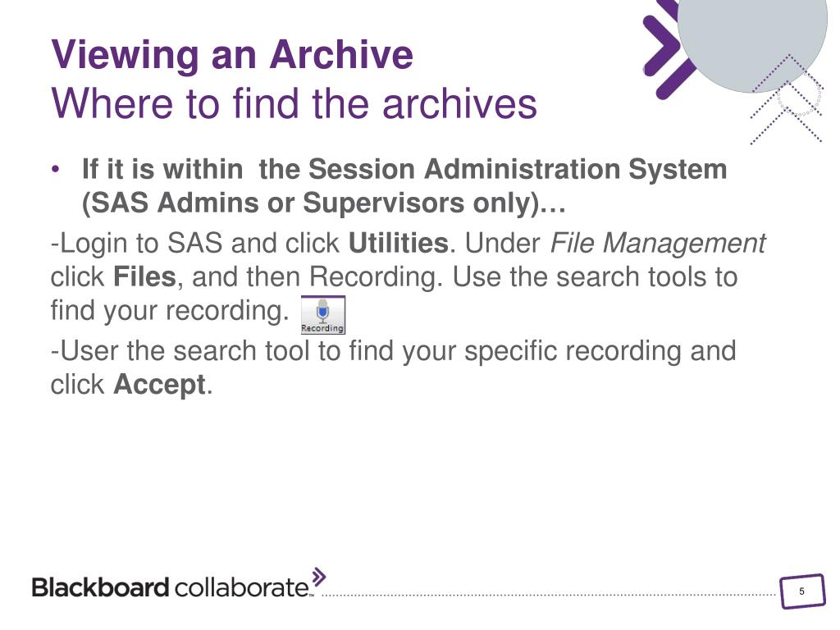Click the purple bullet point marker
The width and height of the screenshot is (840, 630).
coord(55,169)
